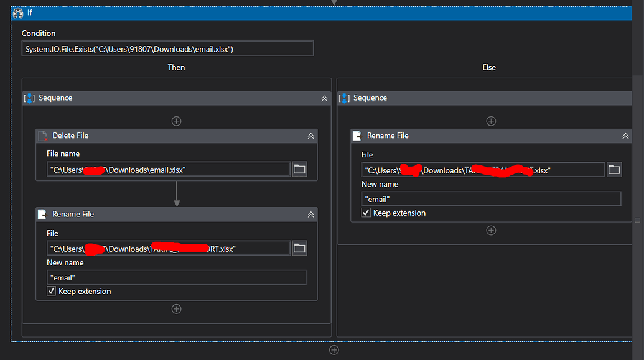Viewport: 644px width, 360px height.
Task: Click the Sequence icon in the Else branch header
Action: coord(344,98)
